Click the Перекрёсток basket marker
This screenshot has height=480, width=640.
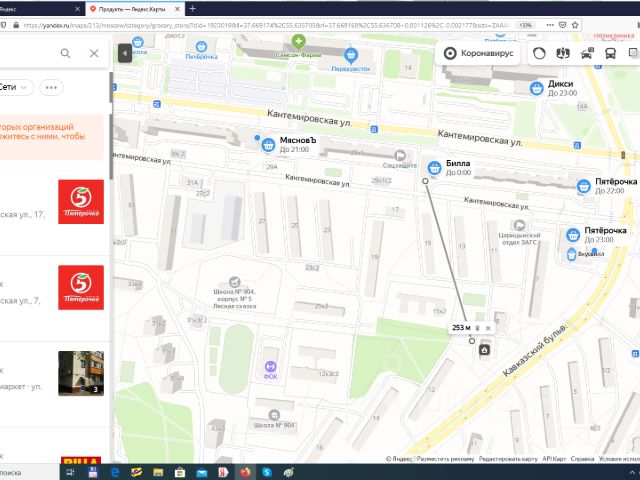pyautogui.click(x=351, y=55)
